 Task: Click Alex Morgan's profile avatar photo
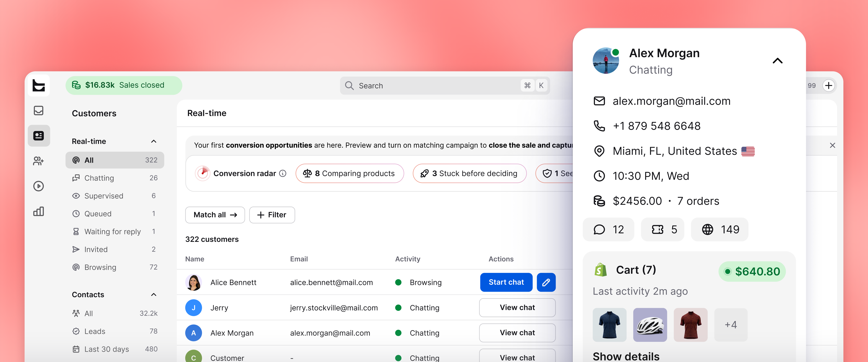[605, 61]
